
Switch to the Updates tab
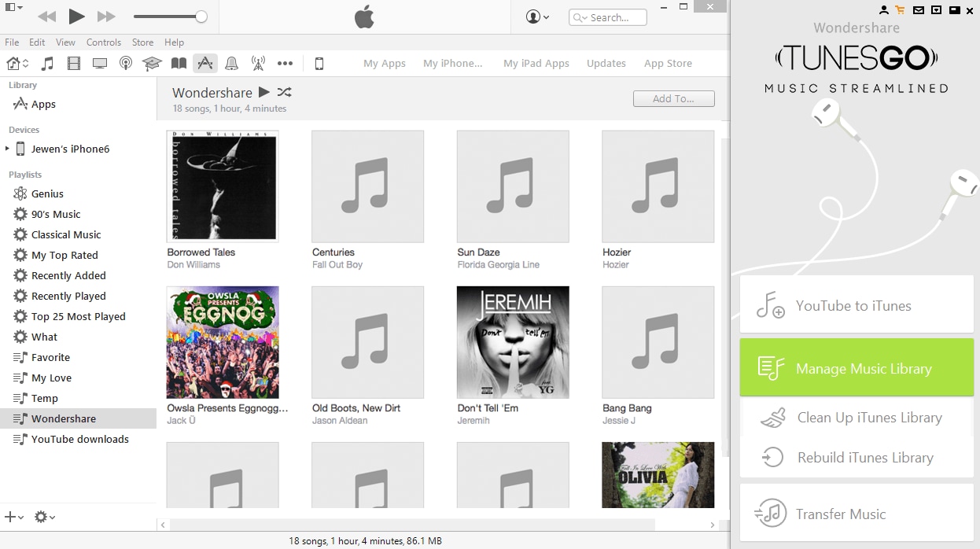[606, 64]
